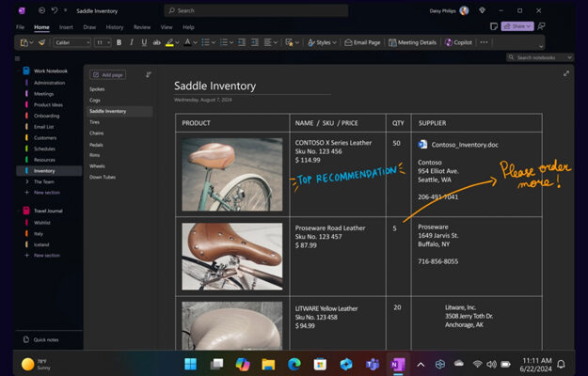Open the File menu
This screenshot has height=376, width=588.
pyautogui.click(x=21, y=27)
